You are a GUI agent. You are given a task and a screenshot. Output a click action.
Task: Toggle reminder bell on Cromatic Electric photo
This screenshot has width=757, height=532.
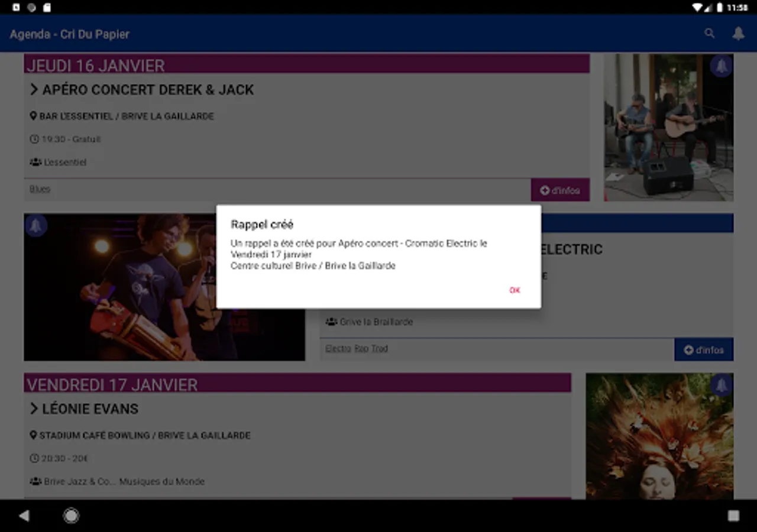(x=36, y=225)
